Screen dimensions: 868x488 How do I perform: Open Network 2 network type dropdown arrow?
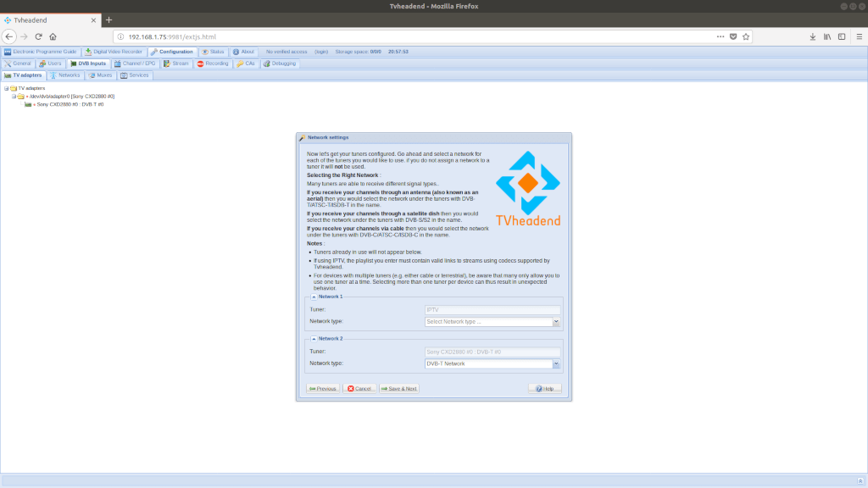pyautogui.click(x=556, y=363)
